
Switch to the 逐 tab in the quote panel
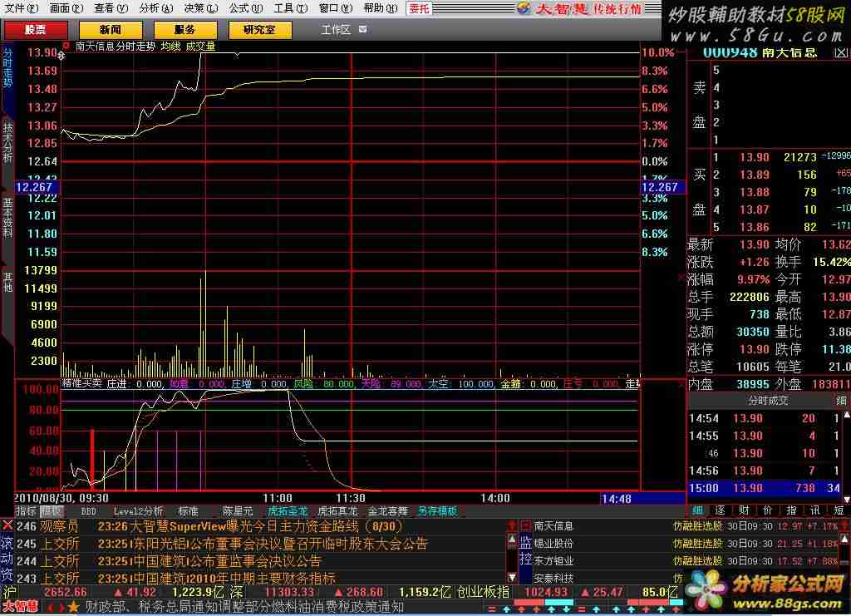(721, 510)
